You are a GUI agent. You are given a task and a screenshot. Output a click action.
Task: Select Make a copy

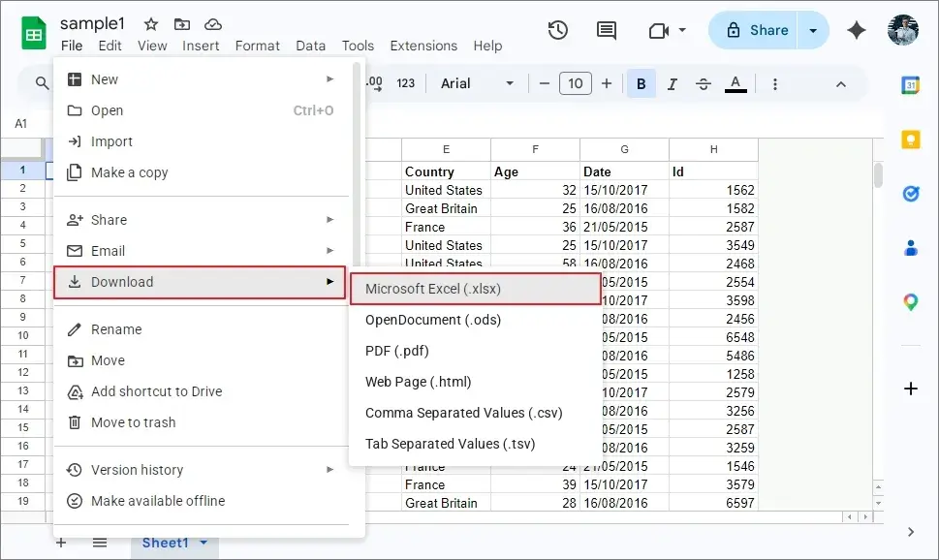pos(200,172)
